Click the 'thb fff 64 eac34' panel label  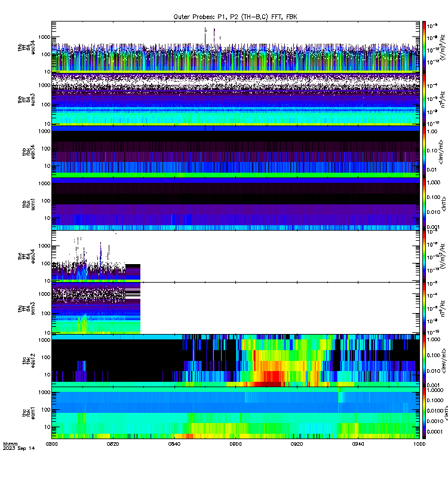click(x=26, y=47)
